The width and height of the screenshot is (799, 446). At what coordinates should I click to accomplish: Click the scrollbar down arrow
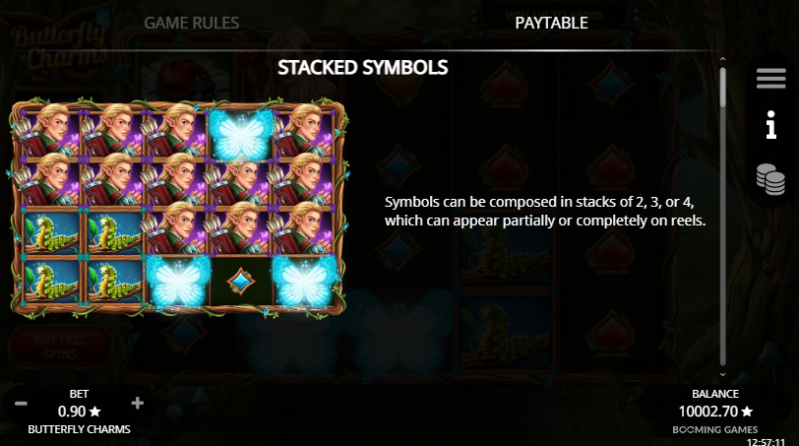point(723,374)
